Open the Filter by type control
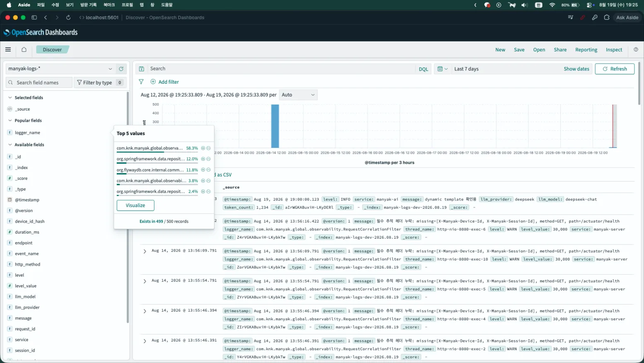This screenshot has width=644, height=363. 100,82
